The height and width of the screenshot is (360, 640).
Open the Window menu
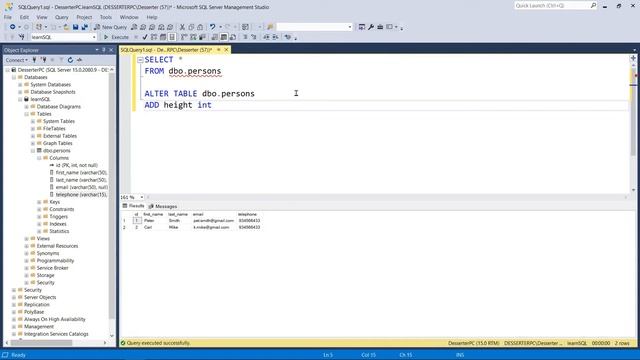point(129,17)
